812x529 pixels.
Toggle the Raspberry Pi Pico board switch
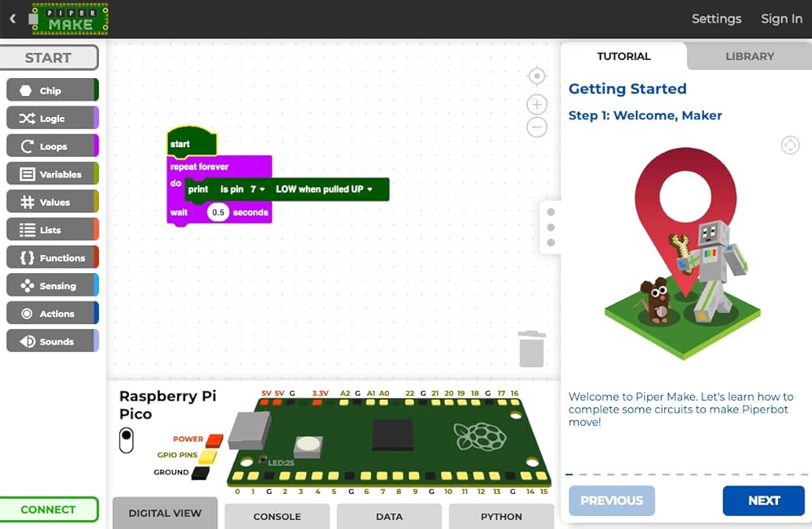[x=126, y=440]
